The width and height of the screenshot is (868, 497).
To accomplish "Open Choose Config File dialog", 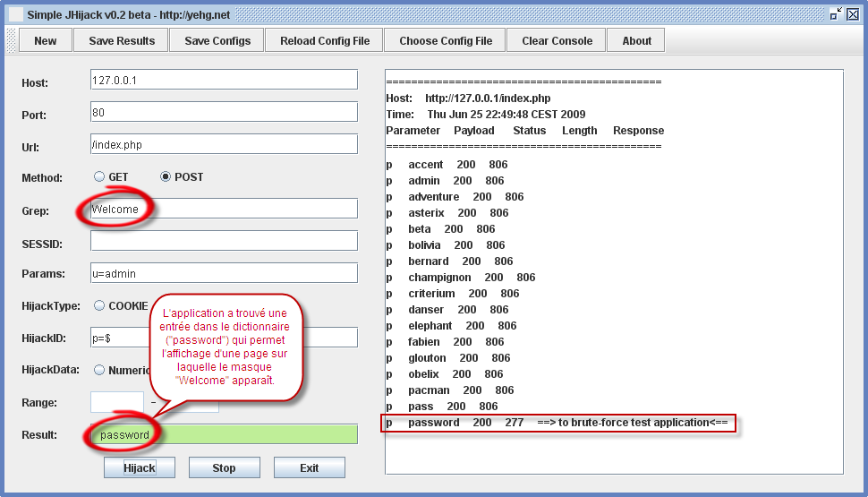I will coord(445,40).
